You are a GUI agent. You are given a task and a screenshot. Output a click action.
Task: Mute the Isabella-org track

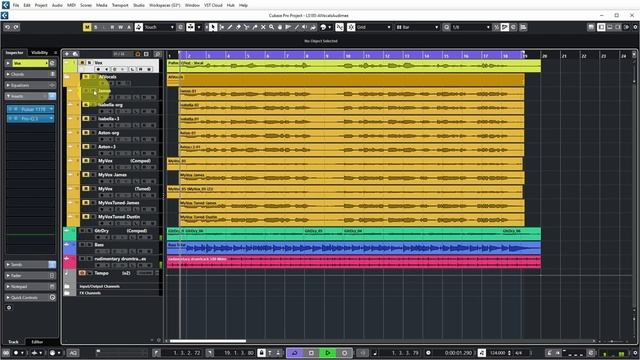coord(86,105)
